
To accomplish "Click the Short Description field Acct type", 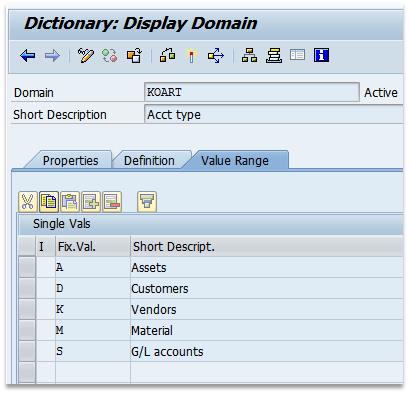I will [x=274, y=114].
